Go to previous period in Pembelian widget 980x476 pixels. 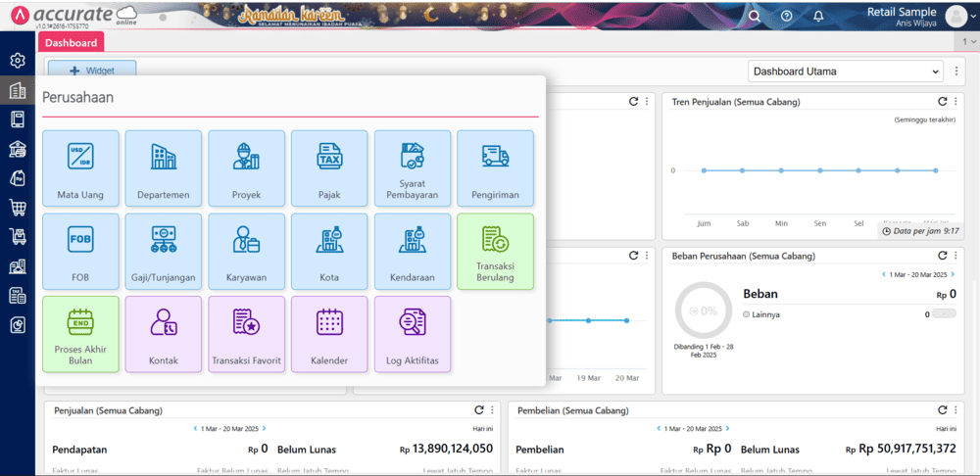(659, 429)
